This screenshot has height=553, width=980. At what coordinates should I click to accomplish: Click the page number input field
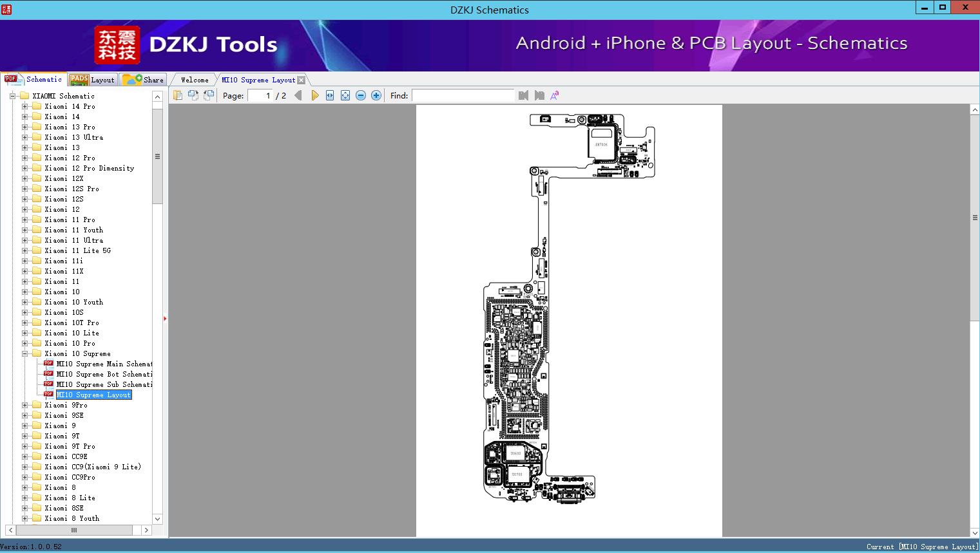[260, 95]
